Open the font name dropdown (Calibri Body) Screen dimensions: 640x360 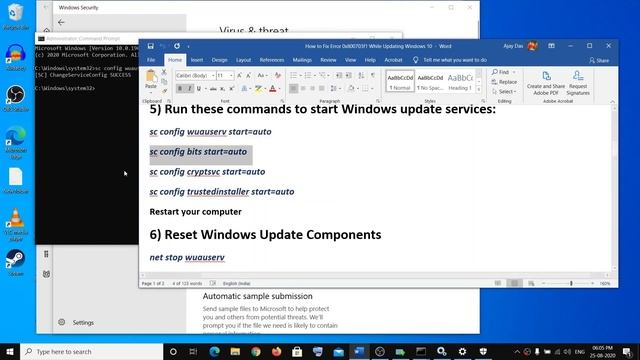[x=213, y=76]
